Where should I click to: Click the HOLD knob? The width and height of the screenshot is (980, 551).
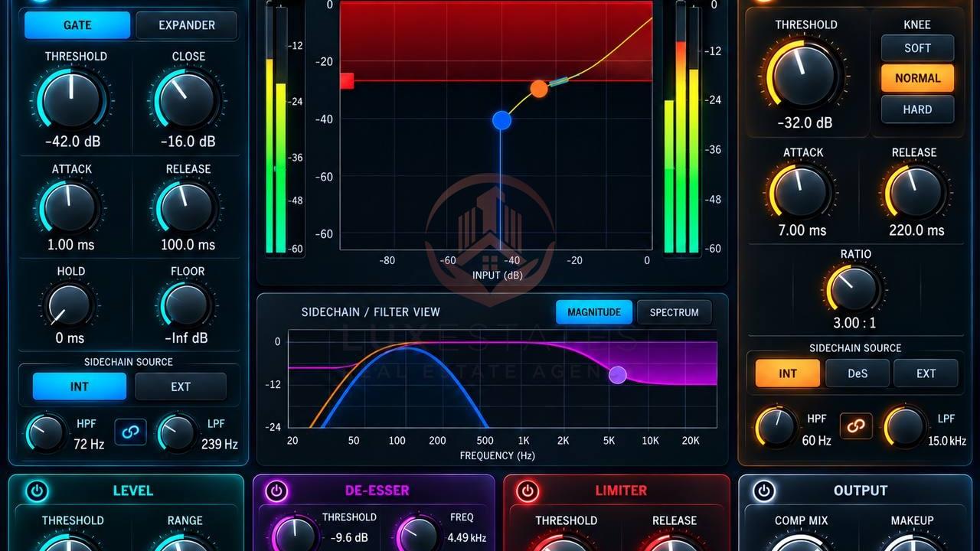[68, 306]
